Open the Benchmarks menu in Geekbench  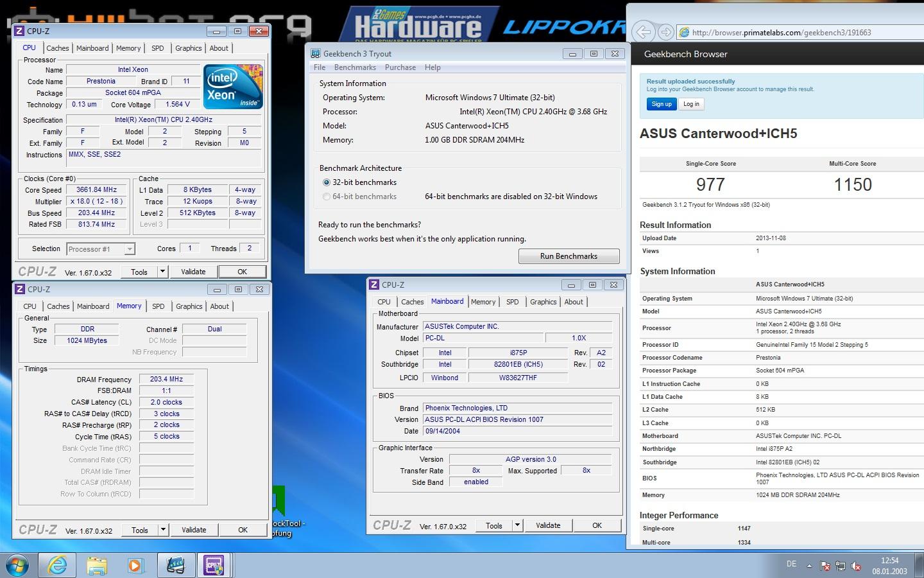pos(355,67)
